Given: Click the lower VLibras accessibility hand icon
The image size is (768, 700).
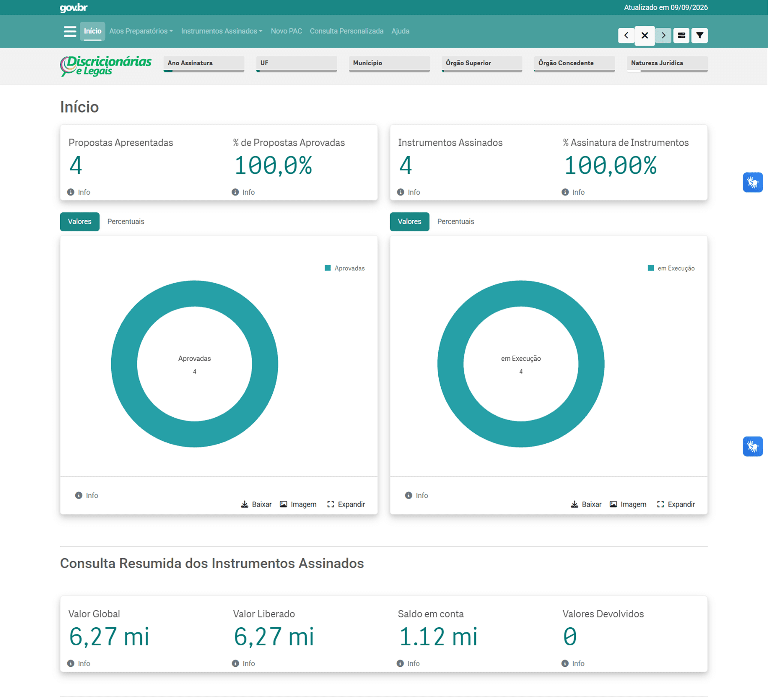Looking at the screenshot, I should point(752,446).
